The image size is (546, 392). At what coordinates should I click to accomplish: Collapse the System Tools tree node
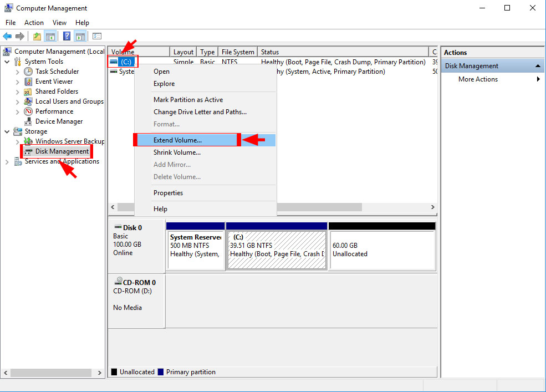[x=7, y=62]
